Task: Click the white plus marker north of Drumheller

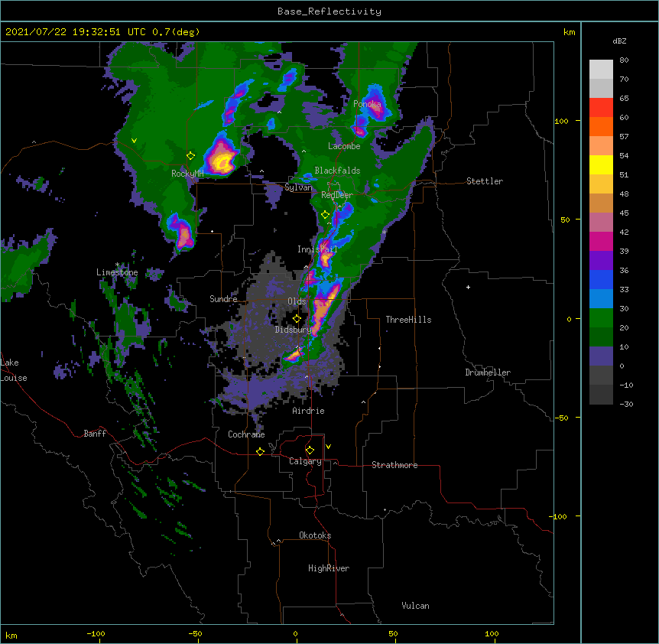Action: pos(468,287)
